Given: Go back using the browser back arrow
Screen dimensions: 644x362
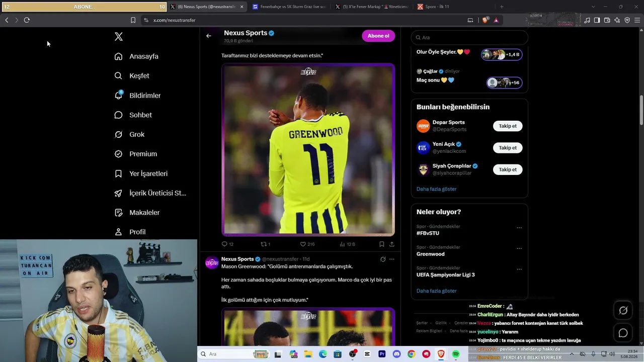Looking at the screenshot, I should [7, 20].
